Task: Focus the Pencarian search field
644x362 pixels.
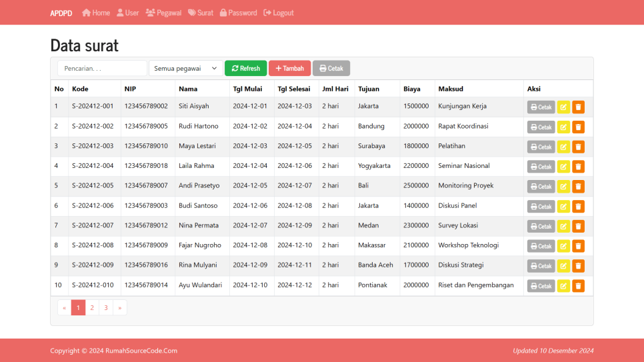Action: [x=102, y=68]
